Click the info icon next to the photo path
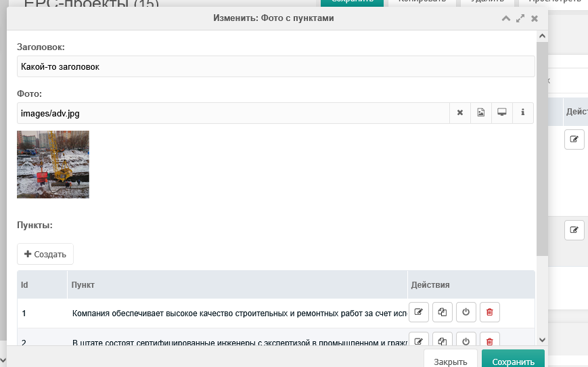The width and height of the screenshot is (588, 367). (523, 113)
